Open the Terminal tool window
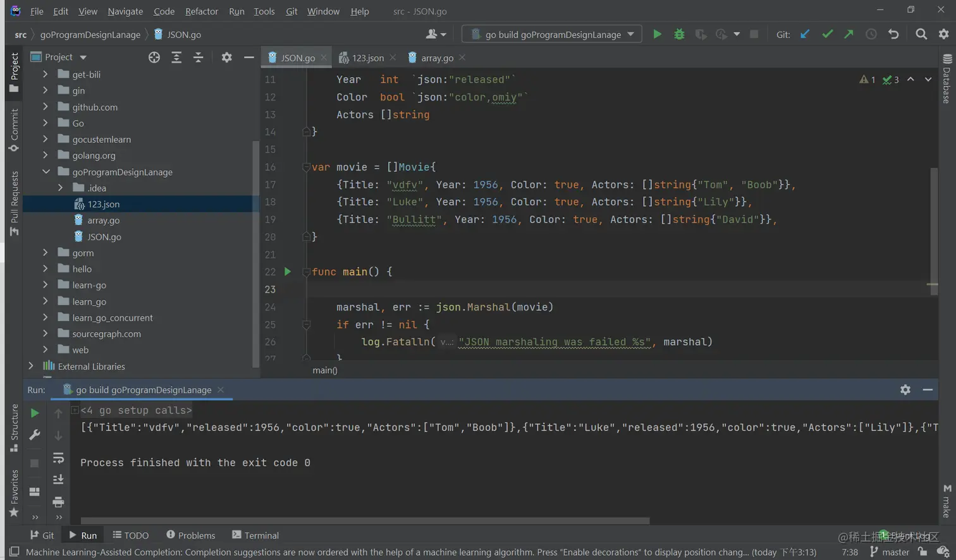This screenshot has height=560, width=956. click(x=255, y=535)
